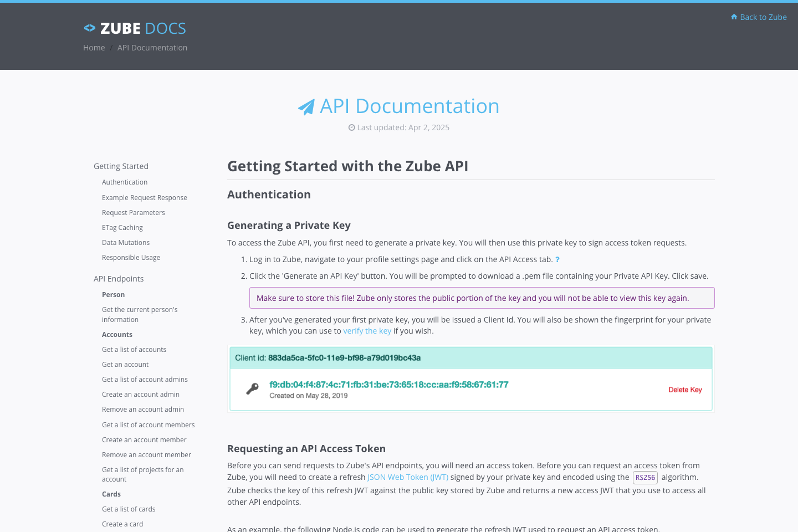This screenshot has width=798, height=532.
Task: Open the Authentication sidebar section
Action: pos(124,182)
